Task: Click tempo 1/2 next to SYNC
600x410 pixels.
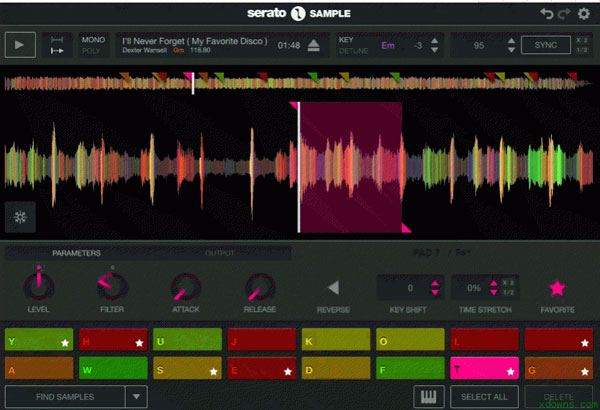Action: point(582,50)
